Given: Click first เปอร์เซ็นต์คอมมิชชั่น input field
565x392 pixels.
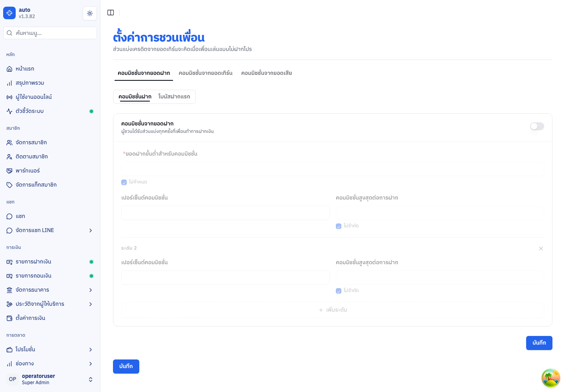Looking at the screenshot, I should coord(225,213).
